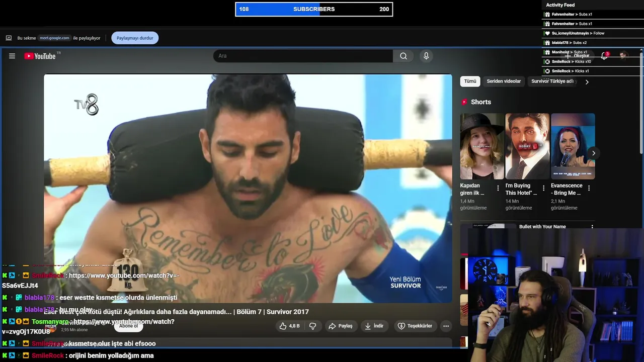644x362 pixels.
Task: Select the SmileRock Kicks x10 feed entry
Action: 593,61
